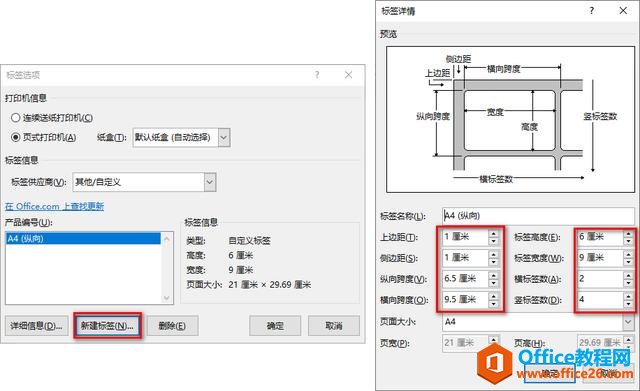Increase the 标签宽度 value with up spinner
640x391 pixels.
tap(629, 254)
